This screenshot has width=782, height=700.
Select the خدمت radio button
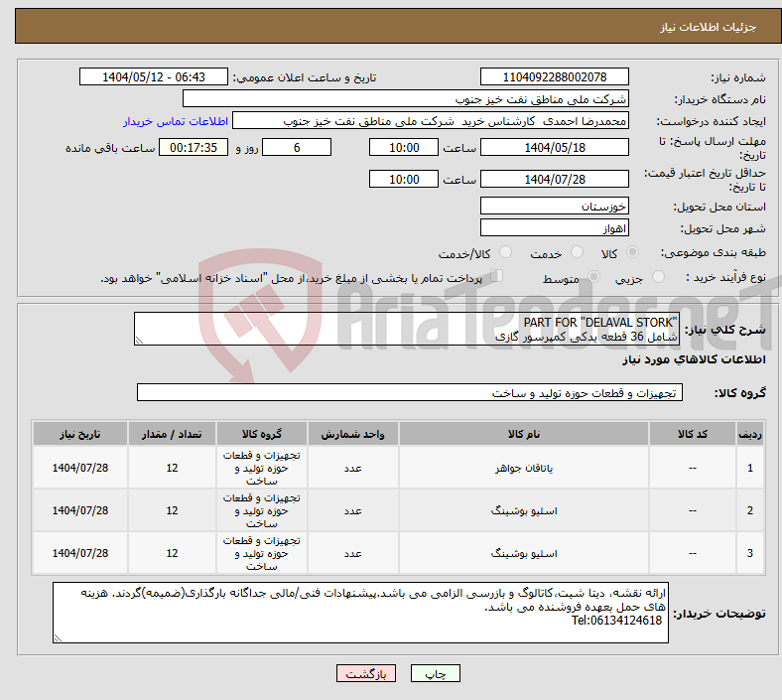pyautogui.click(x=577, y=252)
